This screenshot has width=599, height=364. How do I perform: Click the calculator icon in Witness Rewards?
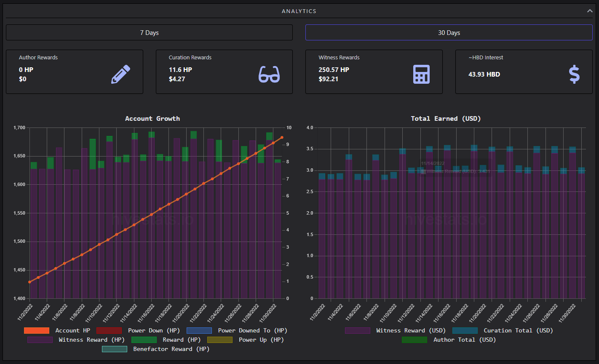point(421,74)
